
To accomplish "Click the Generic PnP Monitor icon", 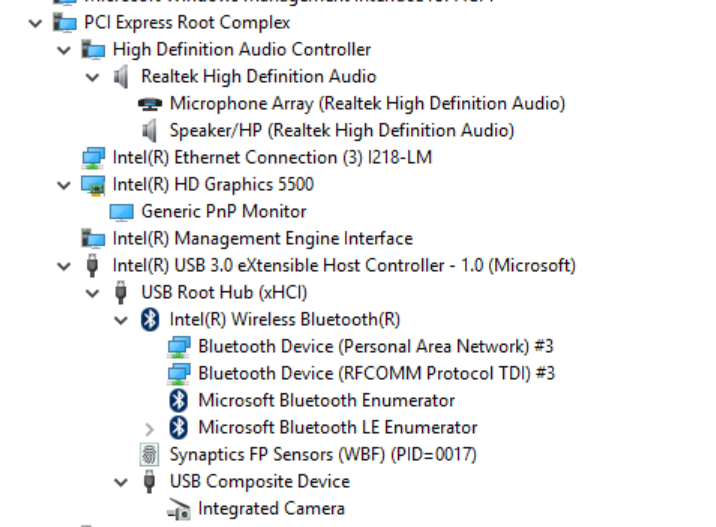I will pos(121,211).
